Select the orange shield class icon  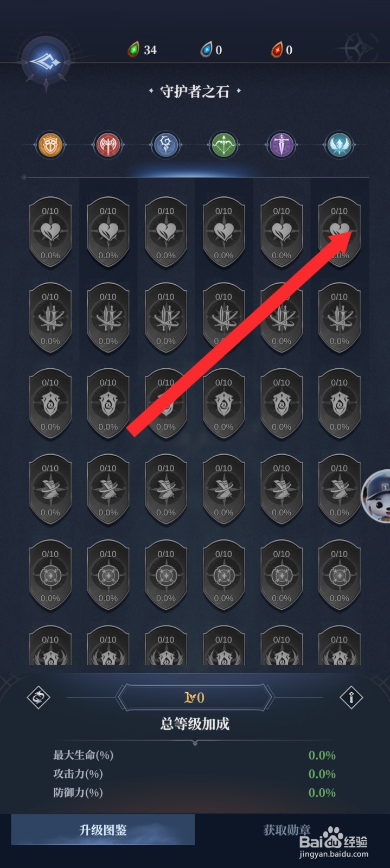tap(50, 145)
